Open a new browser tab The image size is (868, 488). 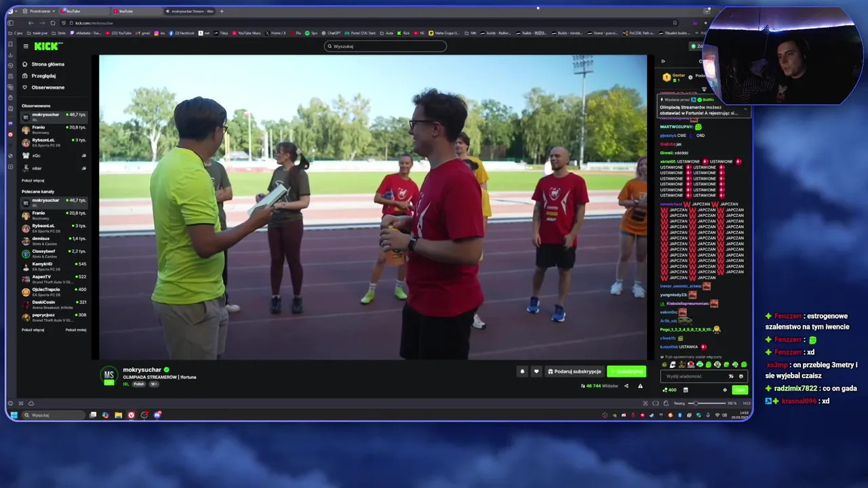coord(222,11)
